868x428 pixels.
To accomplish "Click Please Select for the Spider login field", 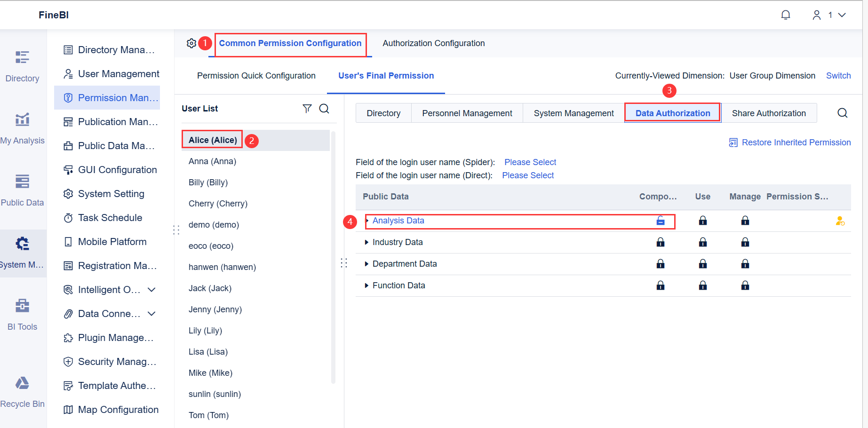I will [x=530, y=162].
